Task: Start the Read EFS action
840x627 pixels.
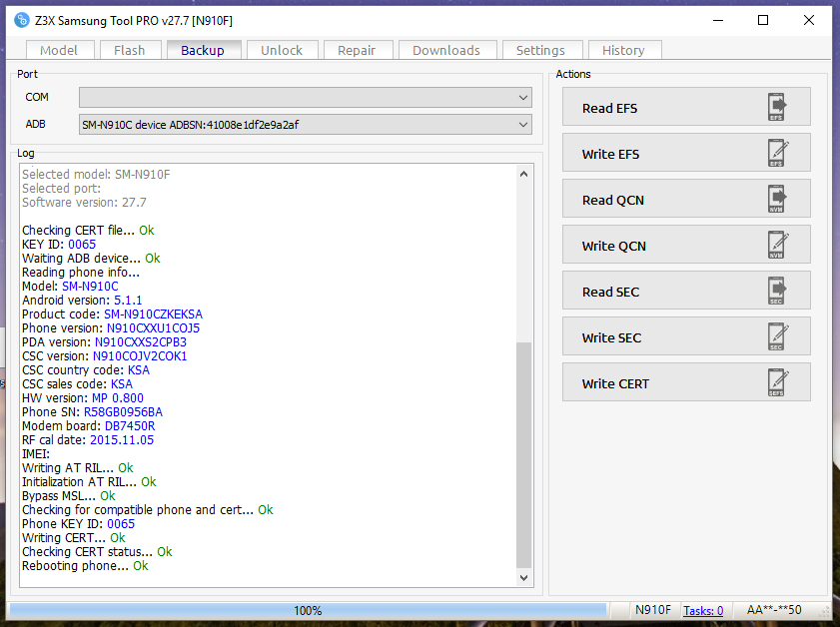Action: click(x=686, y=107)
